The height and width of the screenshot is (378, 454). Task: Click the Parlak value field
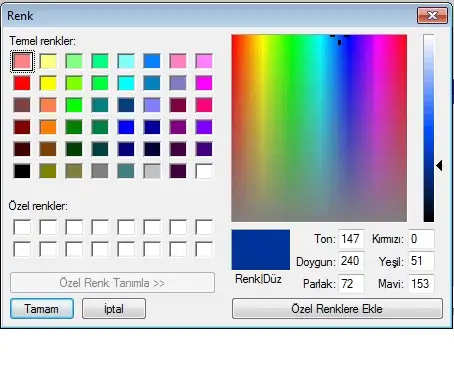coord(351,284)
